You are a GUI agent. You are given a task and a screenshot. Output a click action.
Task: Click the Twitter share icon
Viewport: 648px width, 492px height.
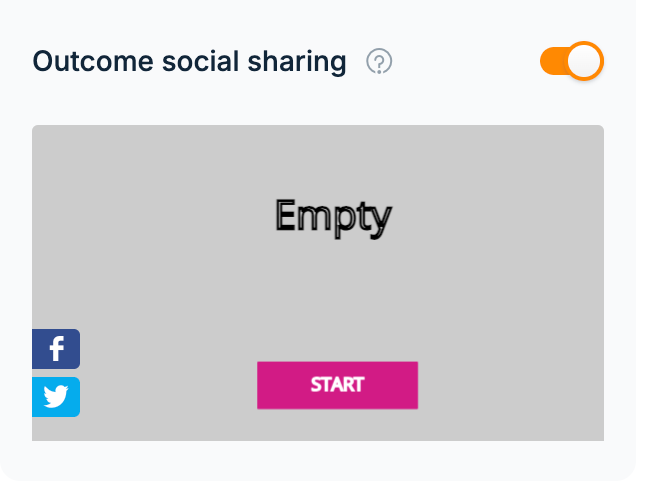[x=56, y=397]
